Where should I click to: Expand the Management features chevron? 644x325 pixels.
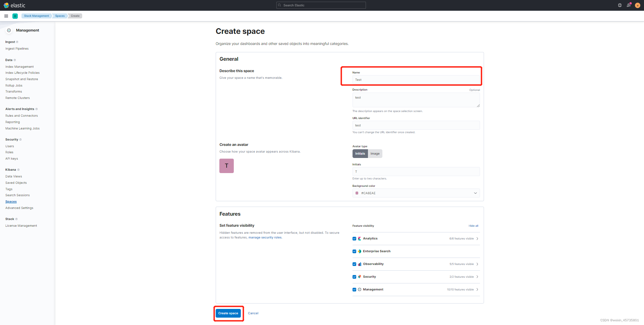[x=477, y=289]
